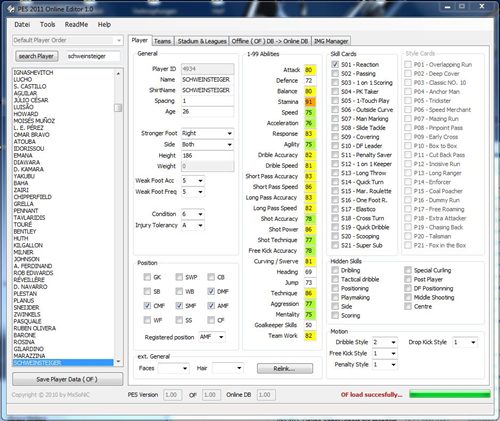Tick the CF position checkbox
The height and width of the screenshot is (421, 500).
[211, 320]
